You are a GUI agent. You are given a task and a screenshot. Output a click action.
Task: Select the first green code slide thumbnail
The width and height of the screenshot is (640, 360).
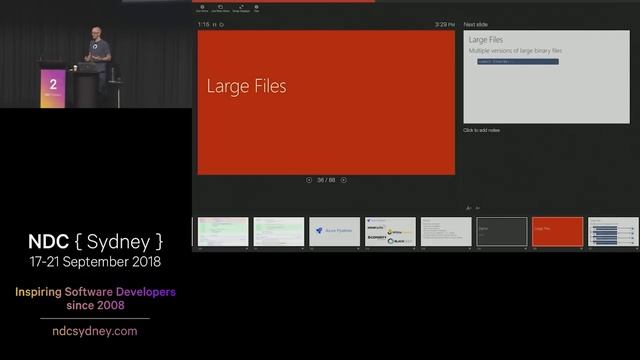(x=223, y=231)
